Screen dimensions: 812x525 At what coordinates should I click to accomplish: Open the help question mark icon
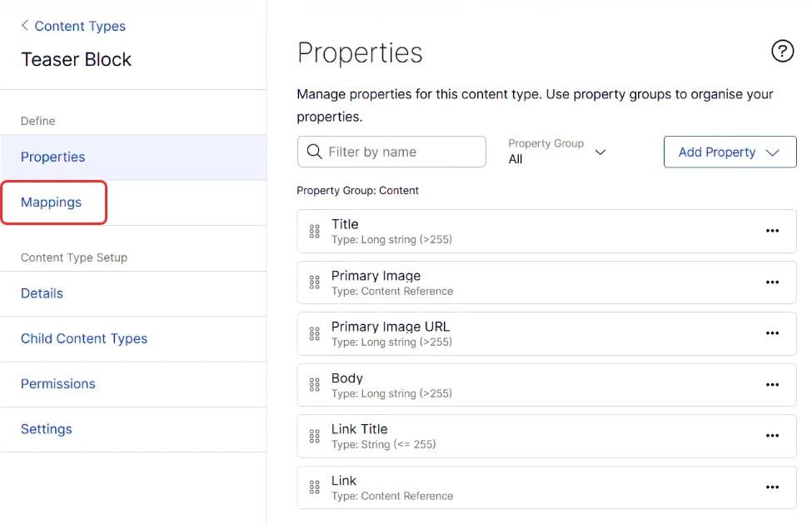pyautogui.click(x=782, y=52)
